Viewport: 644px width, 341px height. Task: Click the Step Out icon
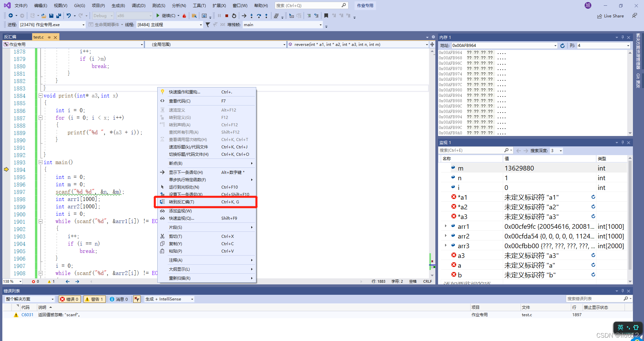[x=266, y=16]
